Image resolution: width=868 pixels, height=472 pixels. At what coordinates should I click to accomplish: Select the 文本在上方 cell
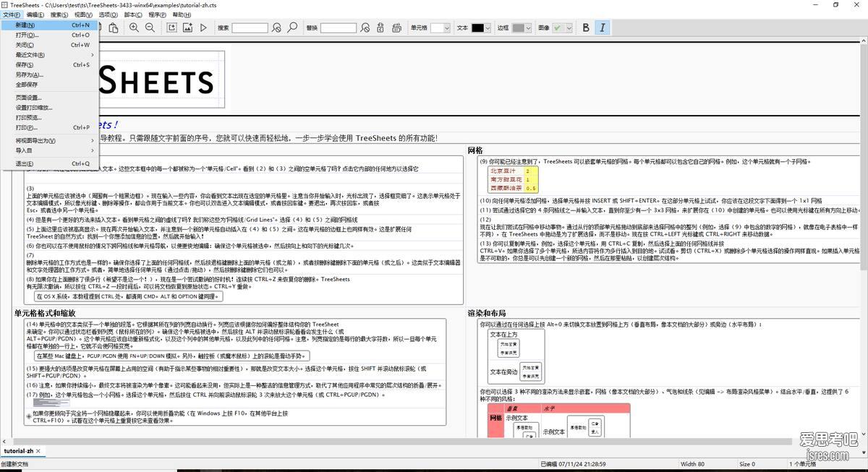point(504,334)
